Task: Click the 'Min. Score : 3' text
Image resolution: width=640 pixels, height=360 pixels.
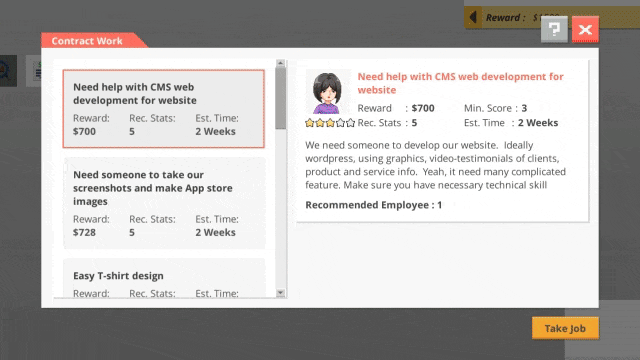Action: point(495,108)
